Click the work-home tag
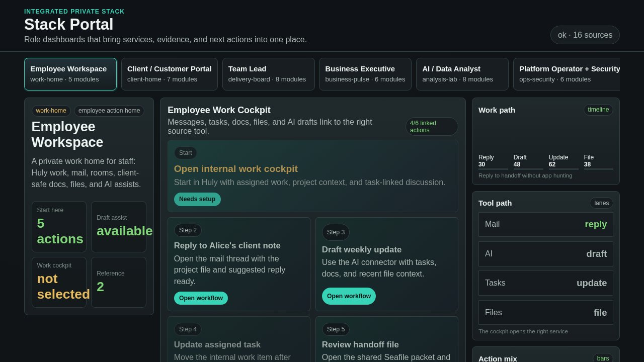This screenshot has width=644, height=362. point(51,111)
